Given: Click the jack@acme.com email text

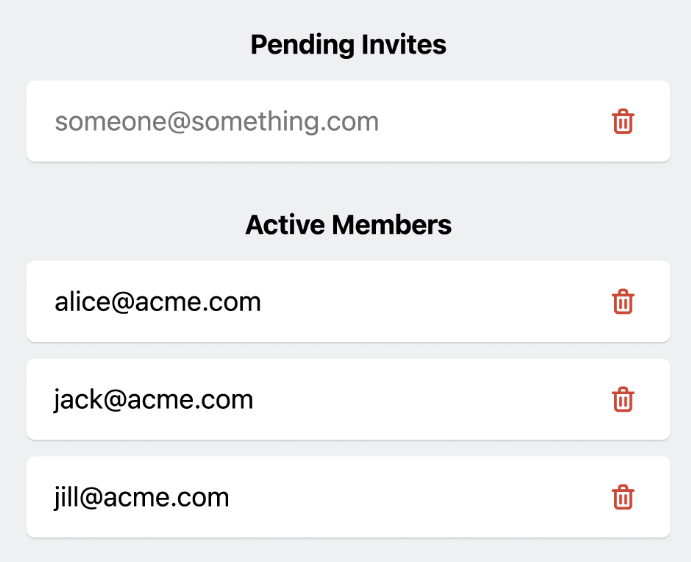Looking at the screenshot, I should tap(154, 400).
